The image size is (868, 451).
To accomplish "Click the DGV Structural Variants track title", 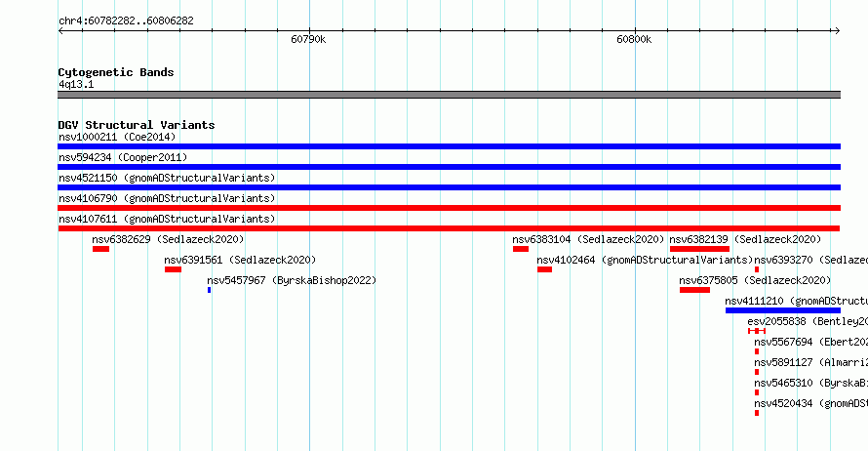I will point(137,125).
